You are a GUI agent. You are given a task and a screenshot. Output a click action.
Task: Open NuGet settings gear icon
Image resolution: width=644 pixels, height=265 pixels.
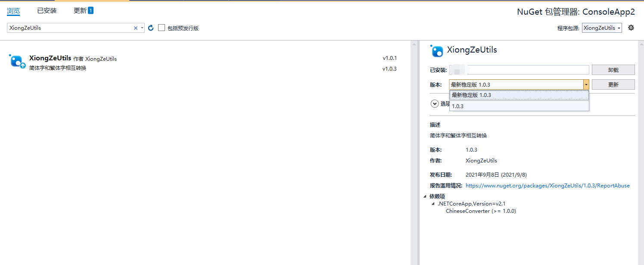(x=631, y=28)
